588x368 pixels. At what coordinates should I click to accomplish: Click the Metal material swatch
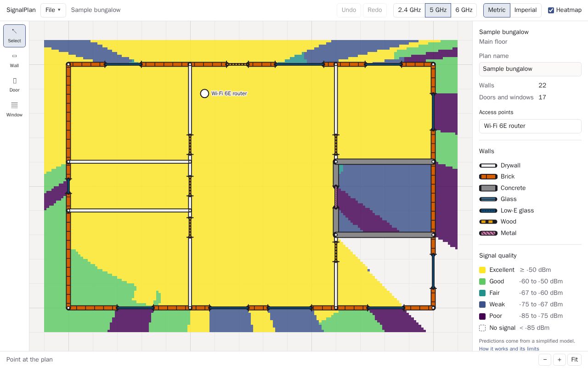coord(488,233)
